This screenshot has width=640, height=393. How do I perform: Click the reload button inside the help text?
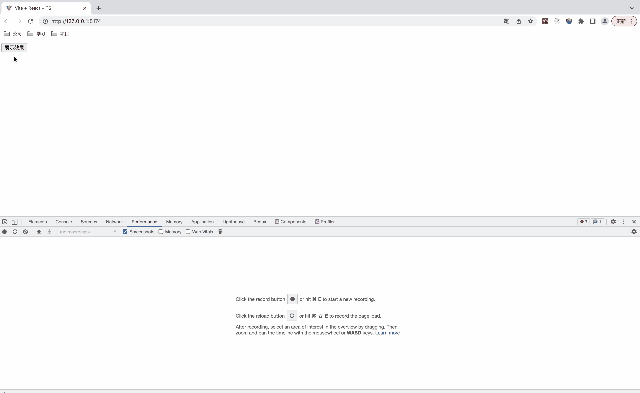coord(292,316)
